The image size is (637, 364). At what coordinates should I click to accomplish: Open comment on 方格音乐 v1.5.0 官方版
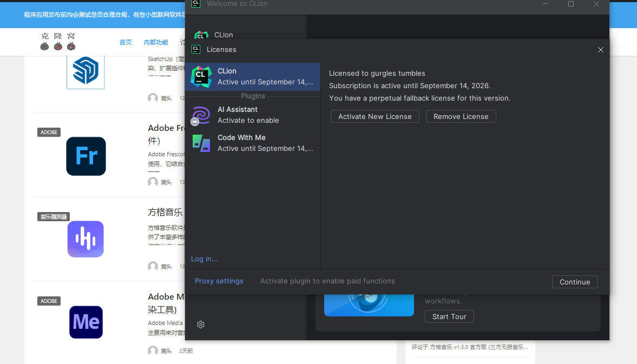[470, 347]
